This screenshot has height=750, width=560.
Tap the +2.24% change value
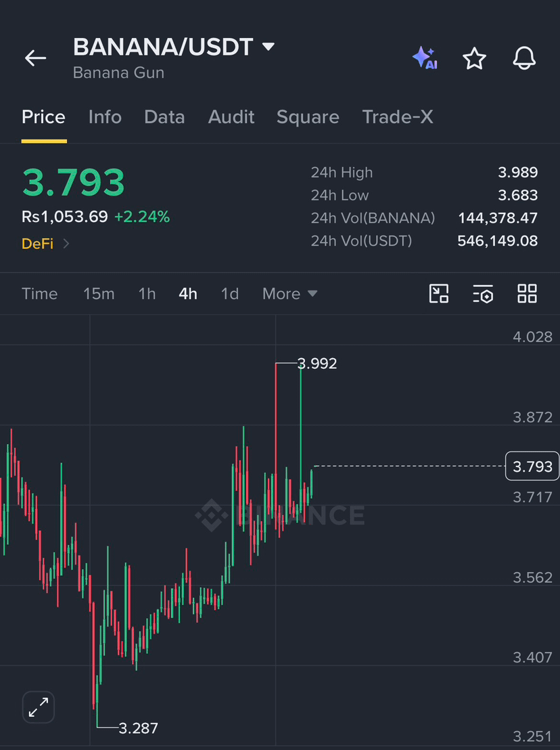(x=142, y=217)
